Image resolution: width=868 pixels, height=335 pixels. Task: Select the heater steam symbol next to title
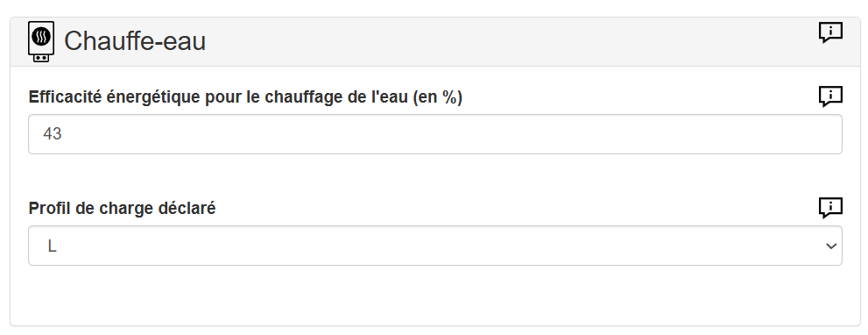click(x=41, y=38)
